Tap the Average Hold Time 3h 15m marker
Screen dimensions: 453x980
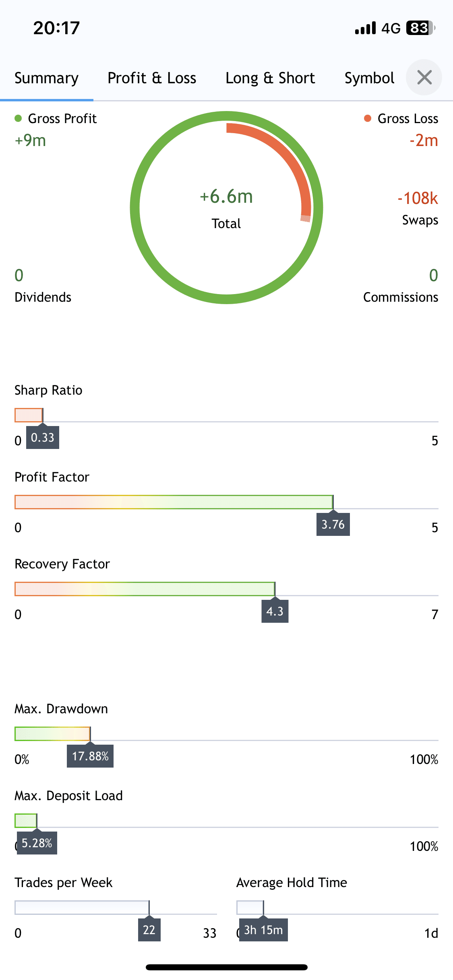pos(263,930)
